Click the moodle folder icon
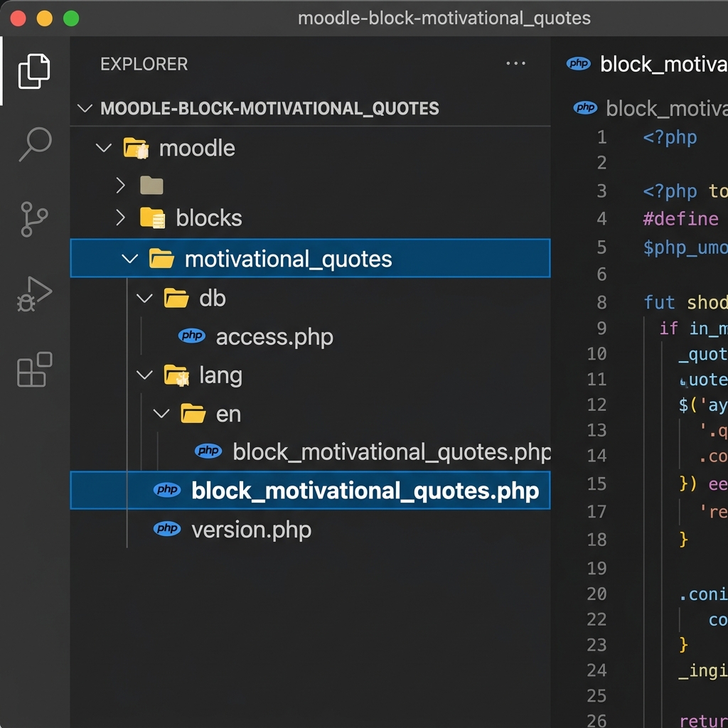 [136, 148]
